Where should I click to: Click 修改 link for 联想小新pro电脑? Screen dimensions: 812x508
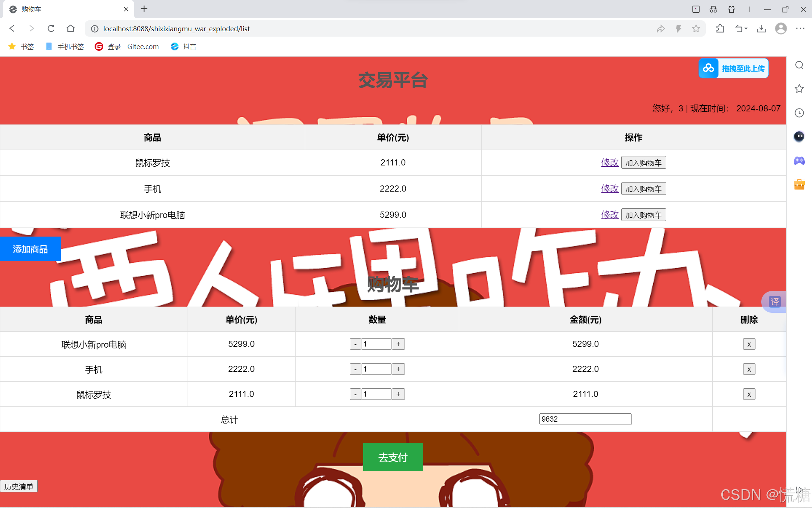click(x=610, y=214)
